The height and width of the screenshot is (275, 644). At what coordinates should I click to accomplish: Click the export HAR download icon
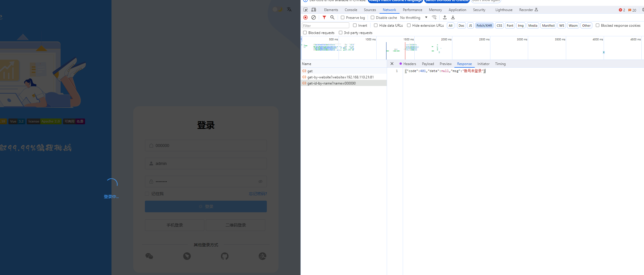point(453,17)
